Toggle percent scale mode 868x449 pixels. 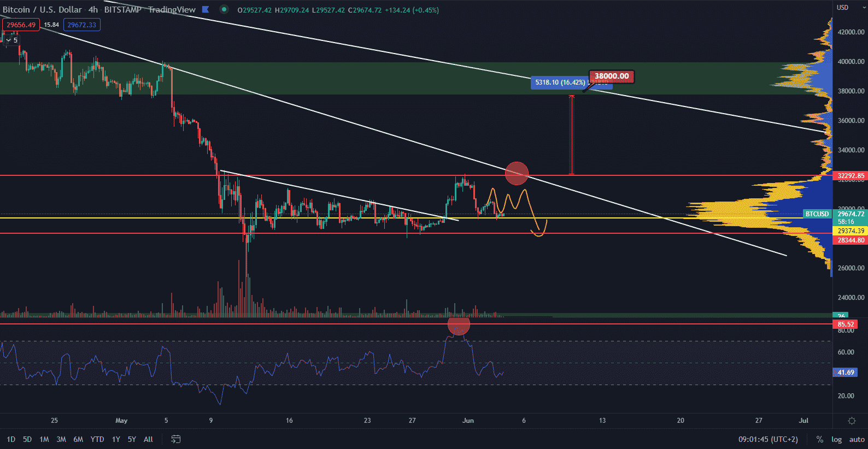pyautogui.click(x=819, y=439)
